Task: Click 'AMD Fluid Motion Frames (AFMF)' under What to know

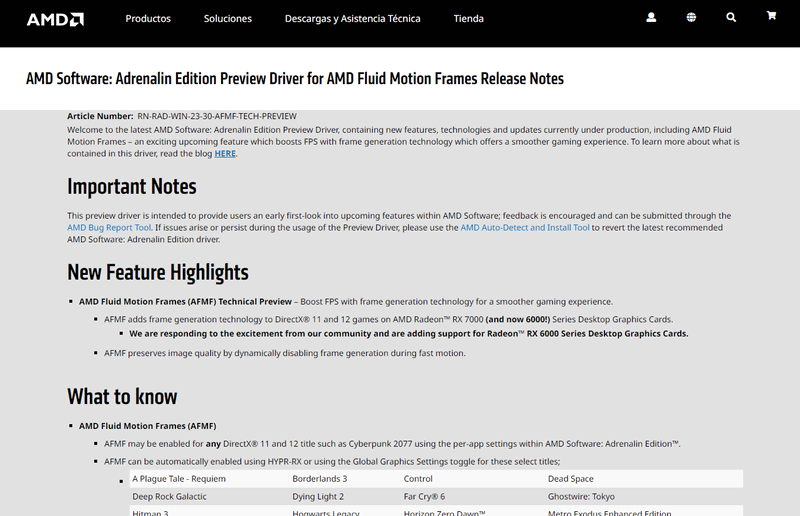Action: click(x=147, y=426)
